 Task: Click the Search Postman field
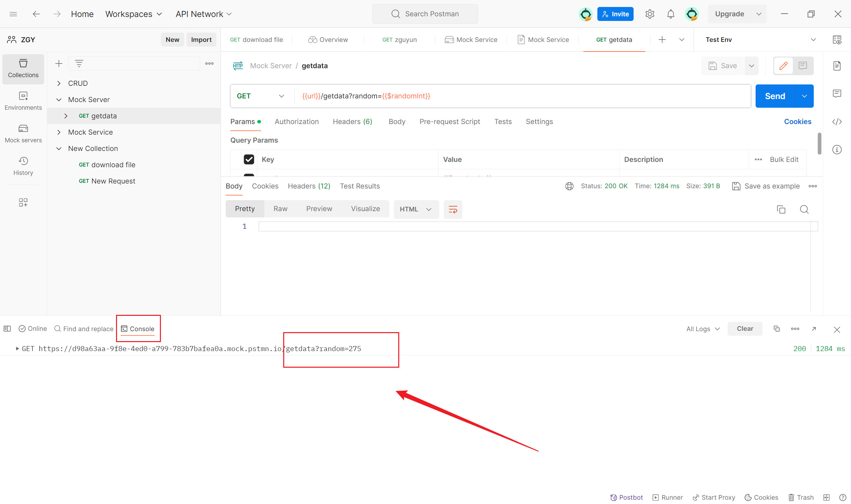coord(425,14)
